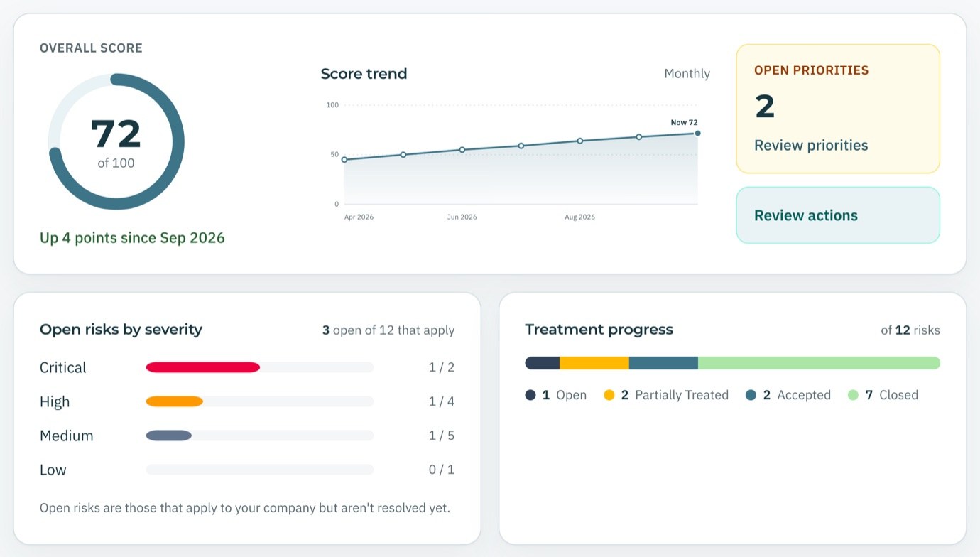Select the '1 Open' legend label
980x557 pixels.
[565, 395]
